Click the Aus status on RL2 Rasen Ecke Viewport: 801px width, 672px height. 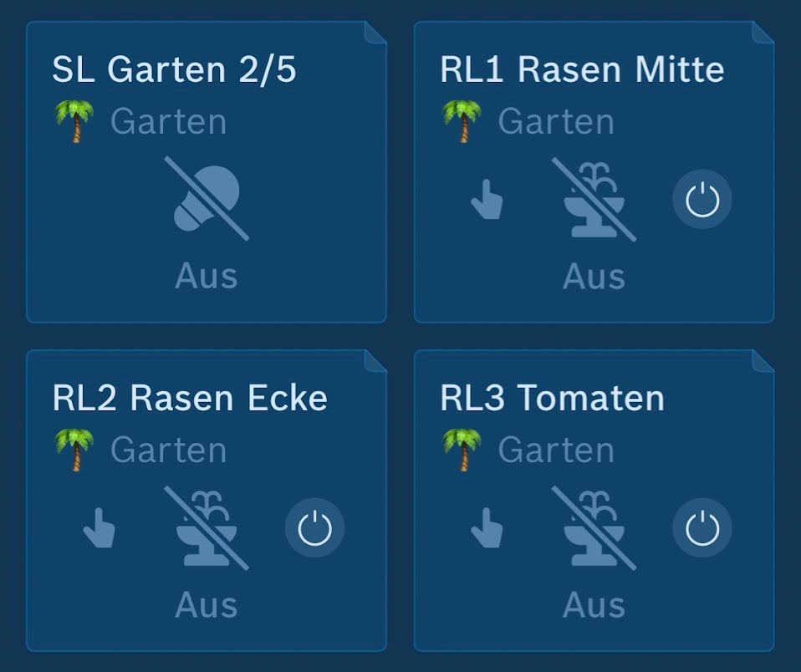point(207,605)
